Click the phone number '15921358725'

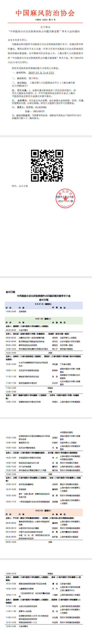pos(39,111)
